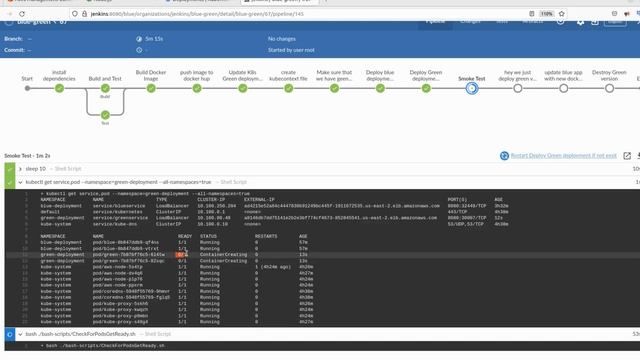Open the reader view icon in address bar
This screenshot has height=360, width=640.
tap(531, 14)
